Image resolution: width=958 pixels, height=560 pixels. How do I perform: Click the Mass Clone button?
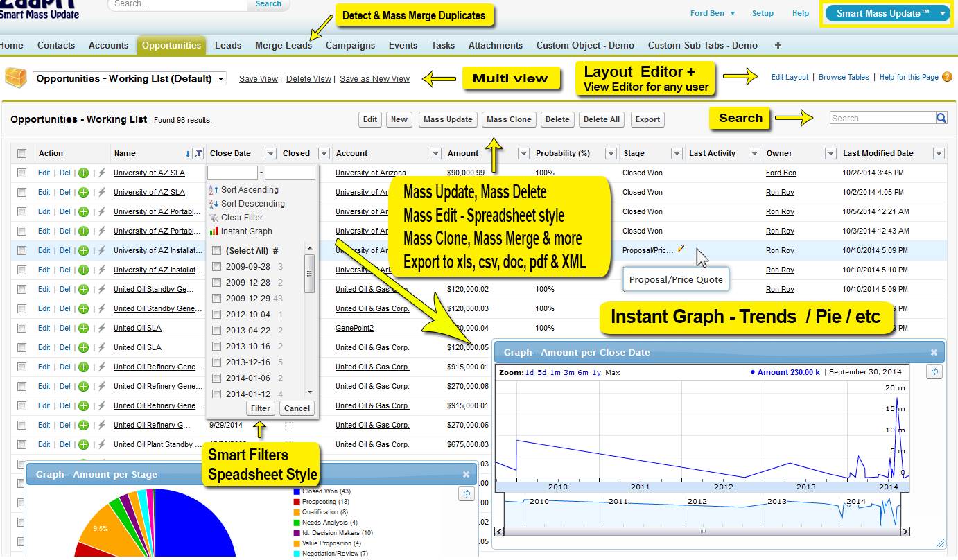[509, 119]
